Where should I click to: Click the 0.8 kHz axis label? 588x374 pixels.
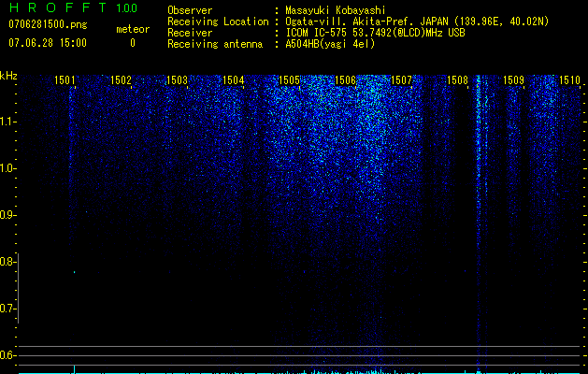[x=7, y=262]
